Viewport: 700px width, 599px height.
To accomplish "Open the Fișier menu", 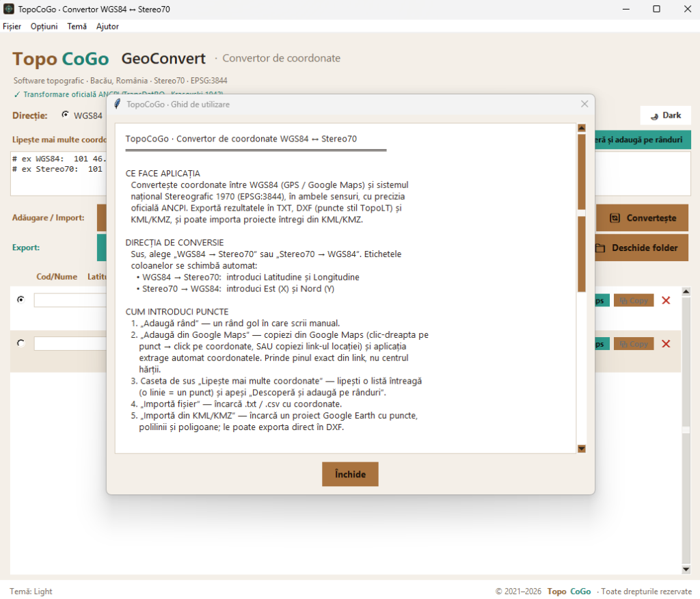I will pyautogui.click(x=12, y=27).
